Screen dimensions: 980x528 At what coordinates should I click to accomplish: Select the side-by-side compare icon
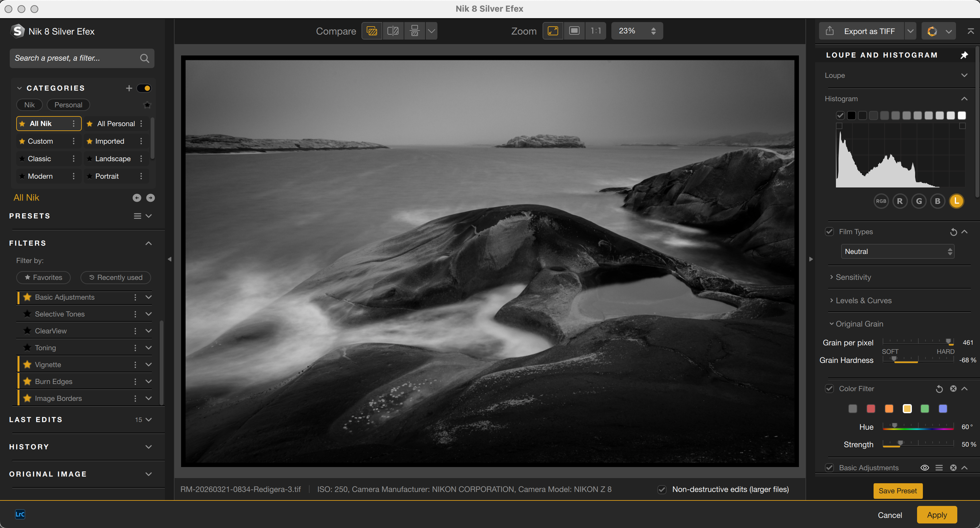pos(414,31)
